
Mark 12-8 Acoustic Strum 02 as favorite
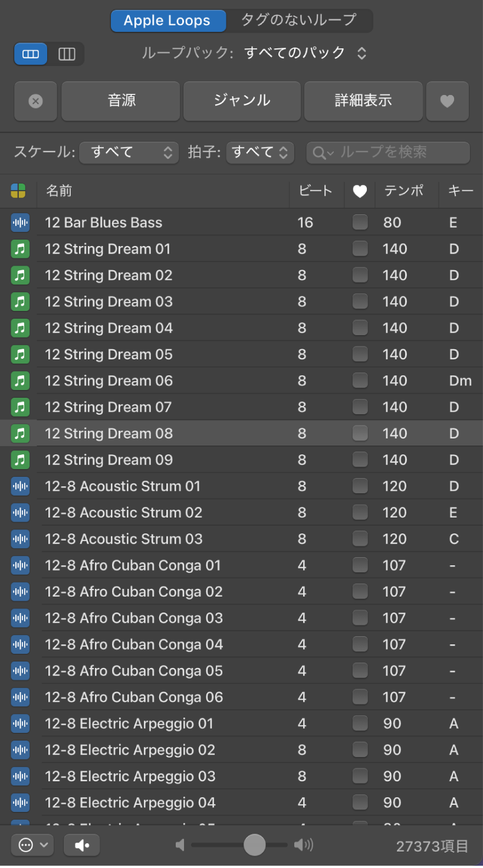pyautogui.click(x=360, y=512)
